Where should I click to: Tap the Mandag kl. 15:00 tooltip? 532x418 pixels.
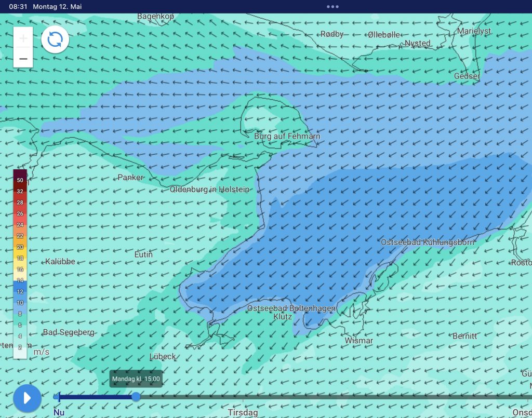[x=136, y=379]
